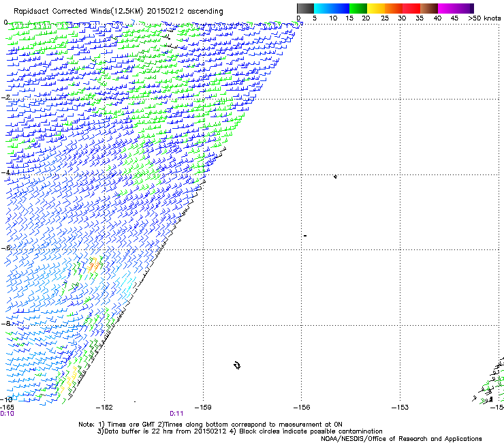Click the purple '0:11' time label
The image size is (504, 443).
pos(176,414)
